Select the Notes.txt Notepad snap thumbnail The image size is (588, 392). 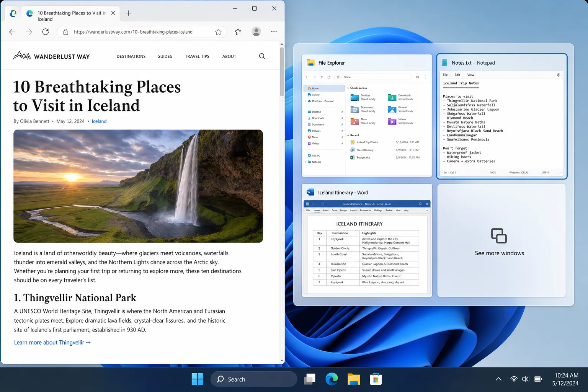point(502,116)
